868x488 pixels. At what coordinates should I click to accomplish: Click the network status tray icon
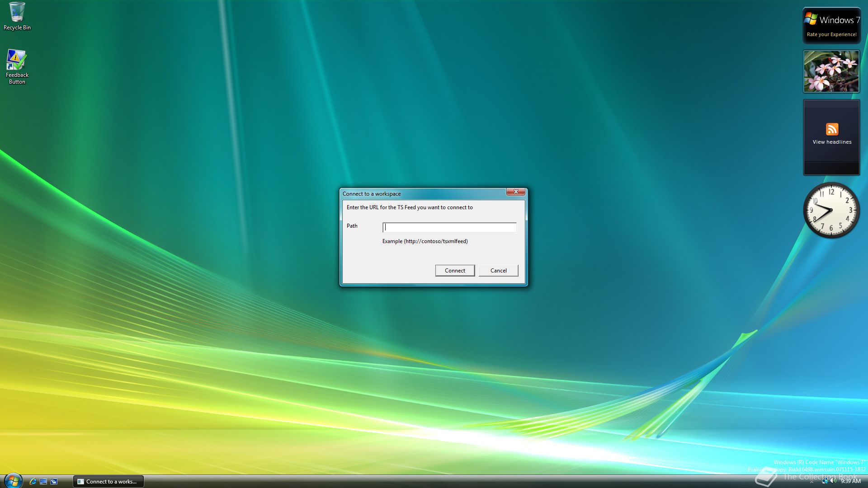point(825,481)
